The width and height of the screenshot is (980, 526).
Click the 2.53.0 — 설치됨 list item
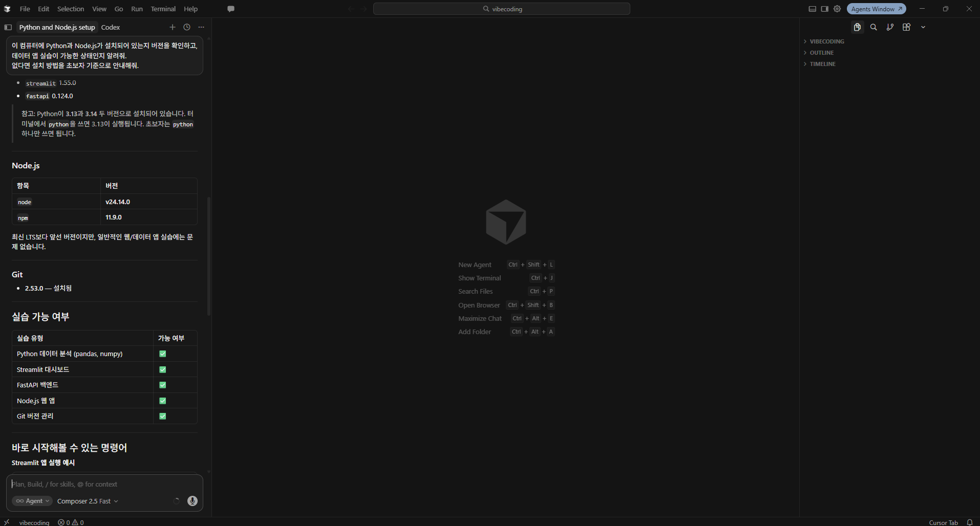(48, 288)
